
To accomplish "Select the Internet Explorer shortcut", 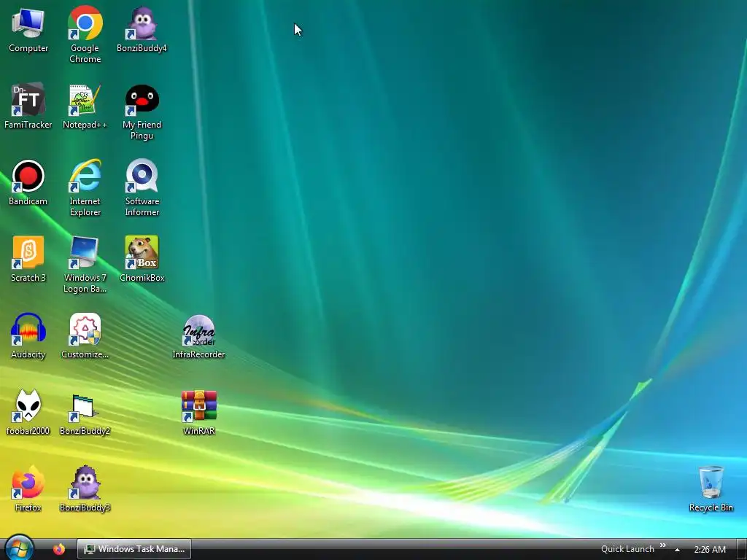I will click(x=85, y=189).
